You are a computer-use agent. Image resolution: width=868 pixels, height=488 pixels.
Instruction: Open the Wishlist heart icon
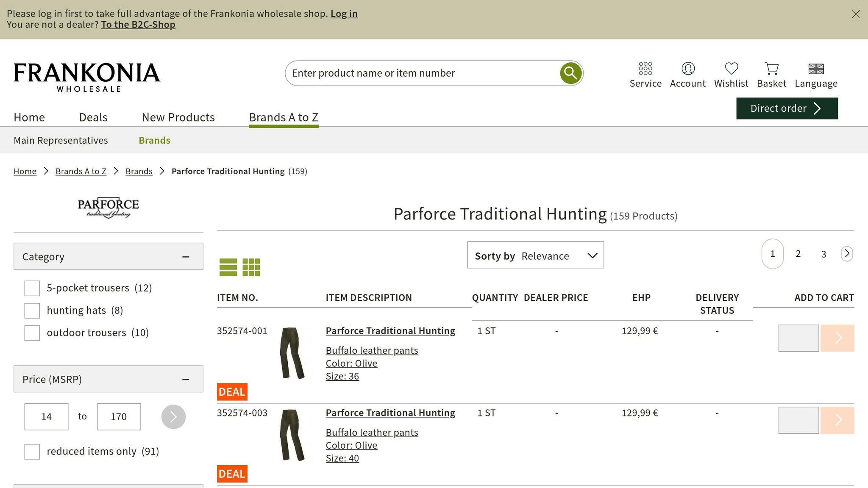tap(731, 69)
